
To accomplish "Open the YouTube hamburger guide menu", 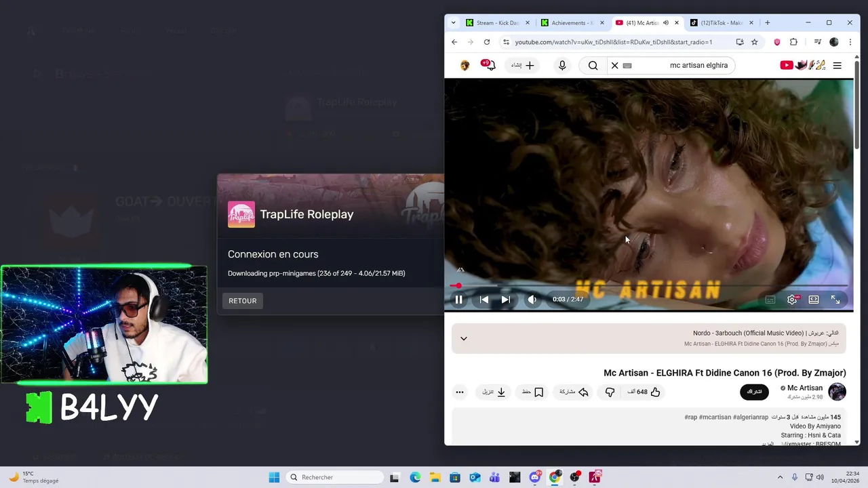I will (x=837, y=66).
